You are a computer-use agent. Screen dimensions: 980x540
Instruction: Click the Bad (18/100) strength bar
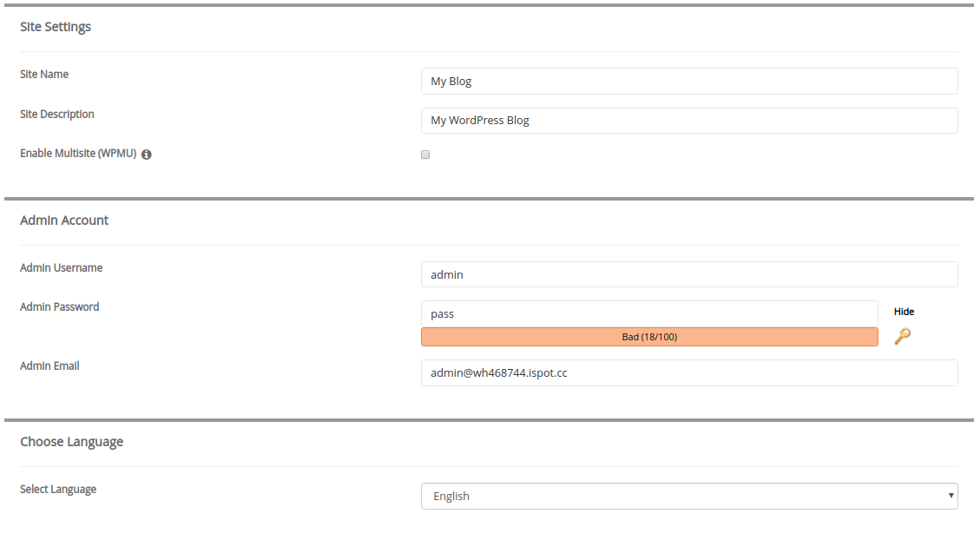(x=649, y=337)
